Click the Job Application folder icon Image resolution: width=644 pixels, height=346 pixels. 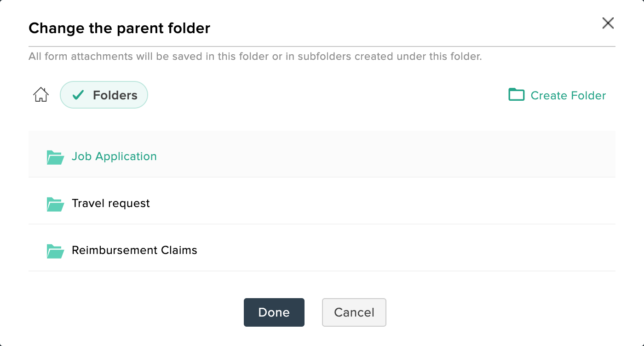55,157
